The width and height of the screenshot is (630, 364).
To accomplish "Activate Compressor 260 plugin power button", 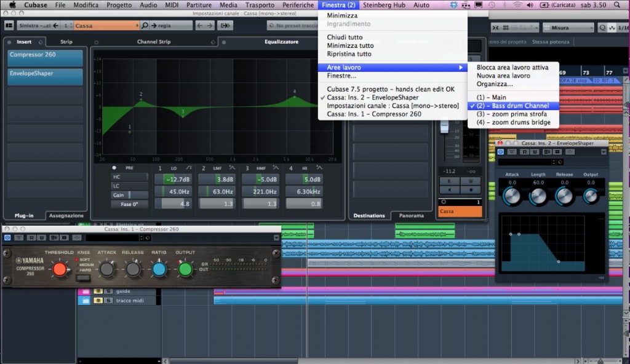I will point(7,238).
